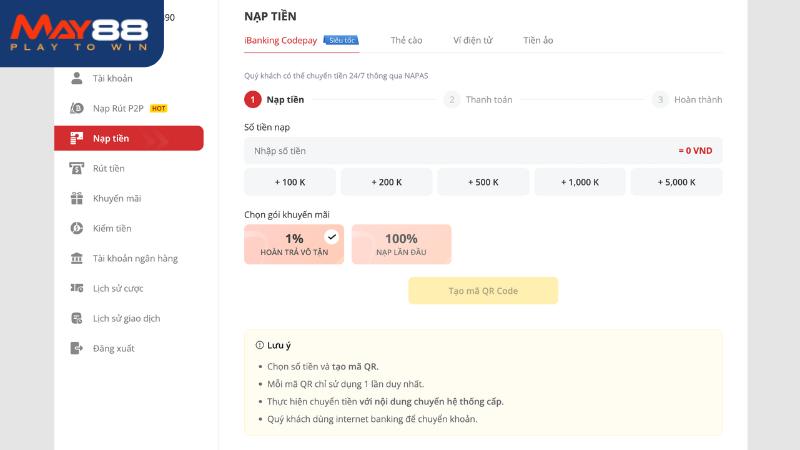The image size is (800, 450).
Task: Click the Lịch sử cược icon
Action: point(77,288)
